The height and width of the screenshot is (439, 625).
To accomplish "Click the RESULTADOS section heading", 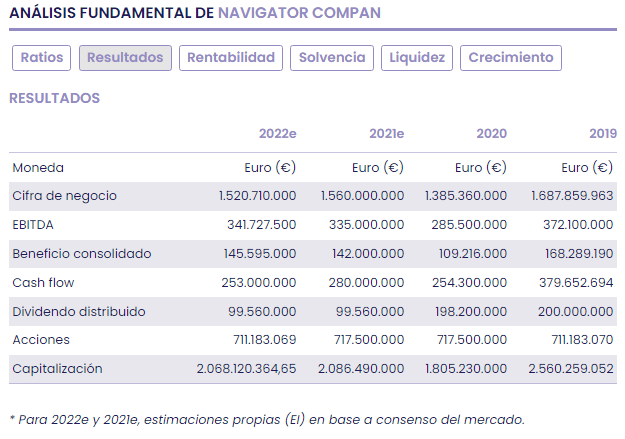I will click(x=54, y=98).
